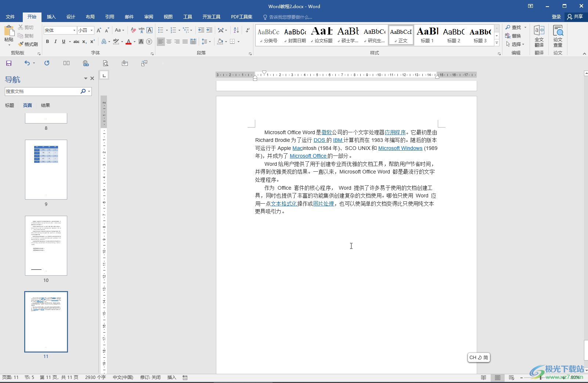The height and width of the screenshot is (383, 588).
Task: Toggle Underline formatting
Action: tap(64, 42)
